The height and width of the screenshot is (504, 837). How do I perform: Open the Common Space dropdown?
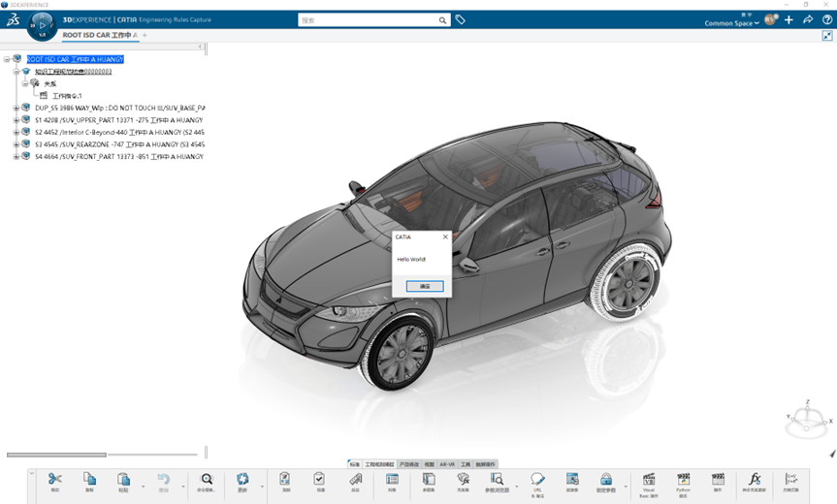[731, 23]
